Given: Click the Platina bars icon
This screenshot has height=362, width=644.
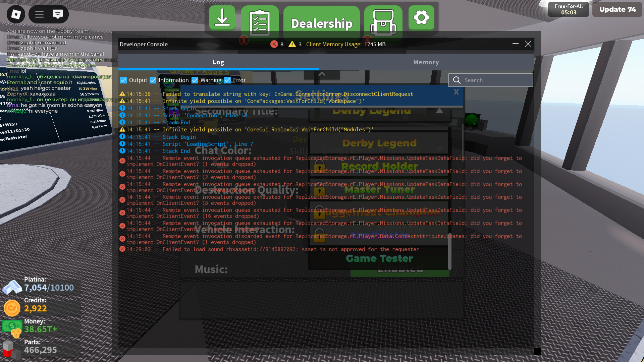Looking at the screenshot, I should point(12,287).
